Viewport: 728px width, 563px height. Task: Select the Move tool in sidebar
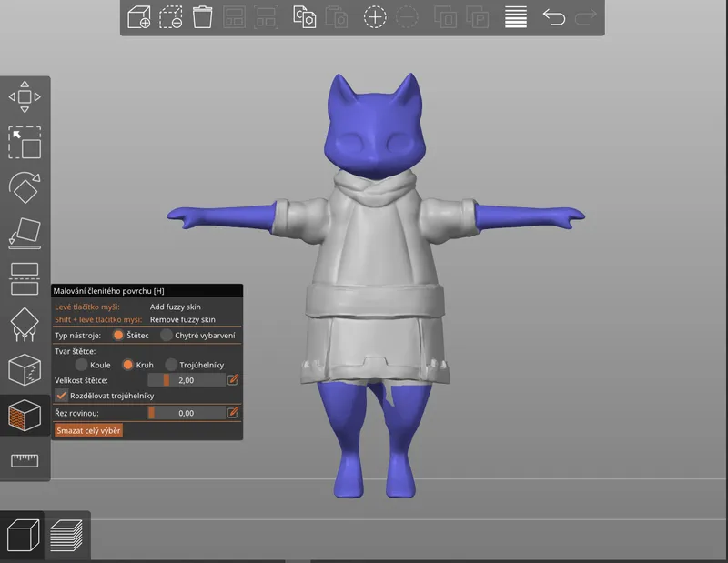coord(25,96)
